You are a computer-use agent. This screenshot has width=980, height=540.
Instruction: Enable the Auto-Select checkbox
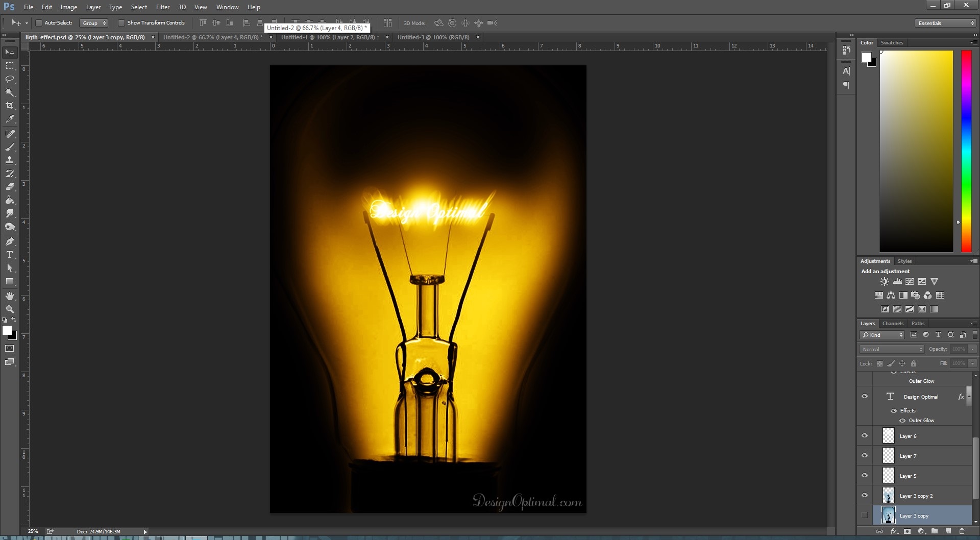[x=38, y=23]
